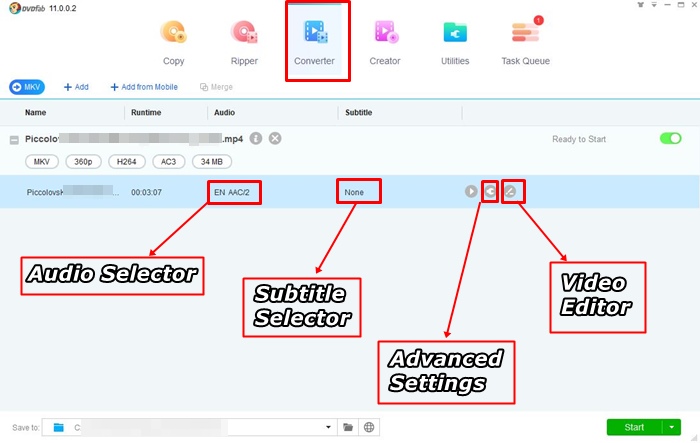
Task: Open the Video Editor icon
Action: pos(510,191)
